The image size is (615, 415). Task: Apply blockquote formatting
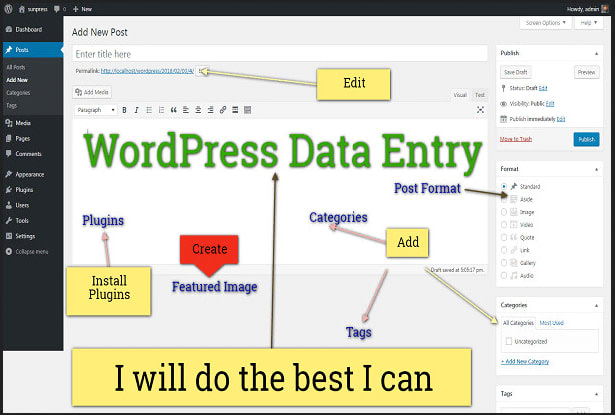coord(173,110)
